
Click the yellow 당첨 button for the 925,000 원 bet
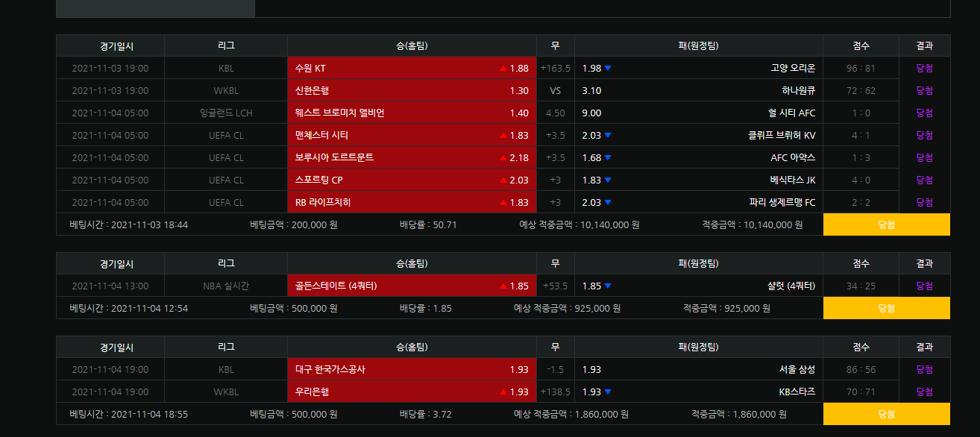pos(887,308)
